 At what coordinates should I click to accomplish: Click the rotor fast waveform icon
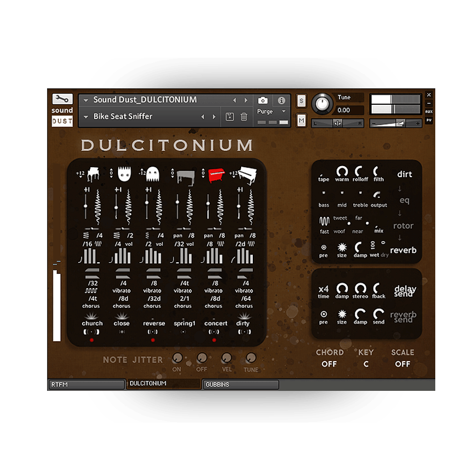pos(324,221)
